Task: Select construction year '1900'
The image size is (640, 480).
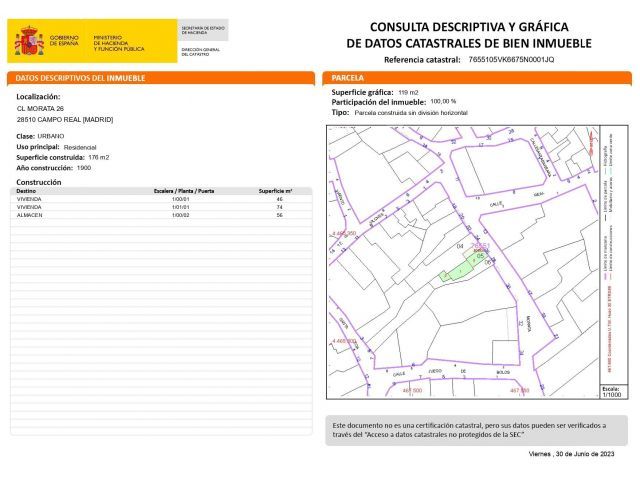Action: (84, 168)
